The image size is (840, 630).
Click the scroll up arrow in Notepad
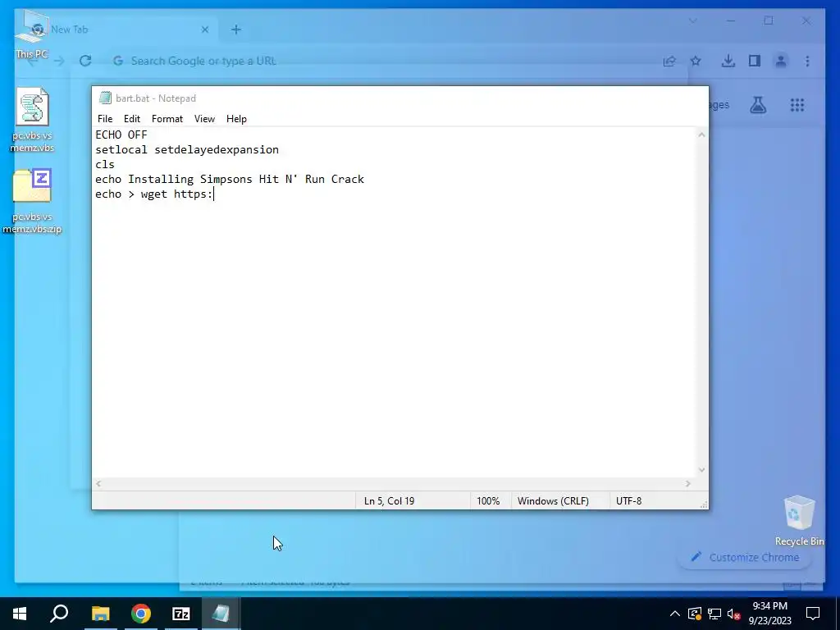pyautogui.click(x=701, y=135)
